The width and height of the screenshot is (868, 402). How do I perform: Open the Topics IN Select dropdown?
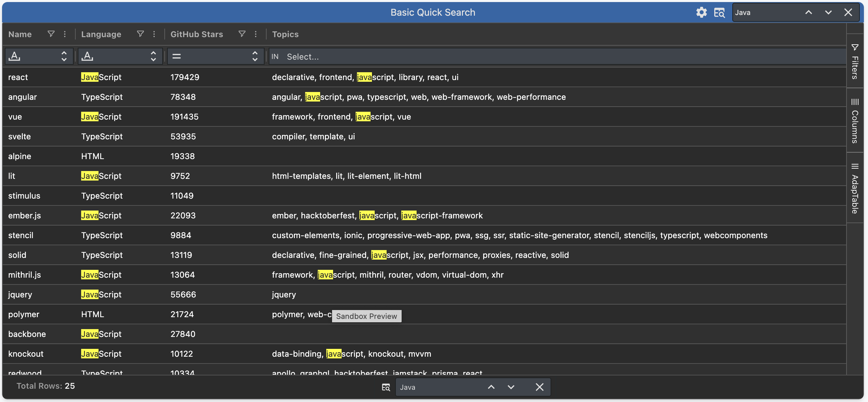pyautogui.click(x=557, y=57)
